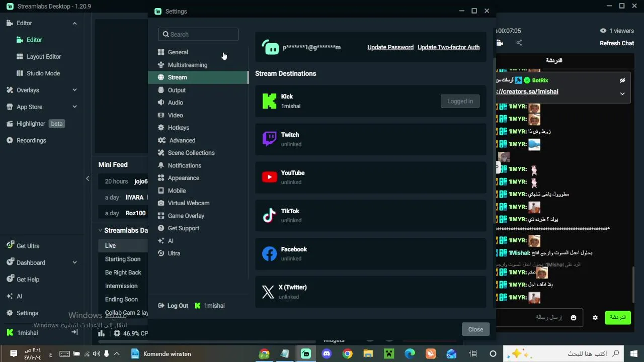Open Layout Editor in sidebar
This screenshot has height=362, width=644.
pos(38,57)
